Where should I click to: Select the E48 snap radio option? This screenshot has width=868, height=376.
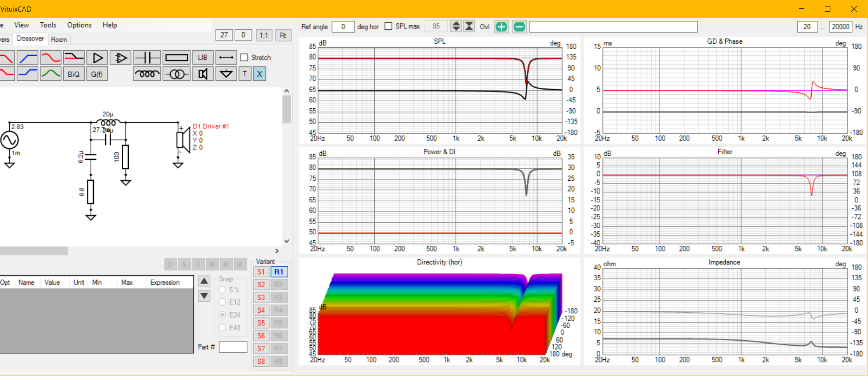pyautogui.click(x=222, y=328)
